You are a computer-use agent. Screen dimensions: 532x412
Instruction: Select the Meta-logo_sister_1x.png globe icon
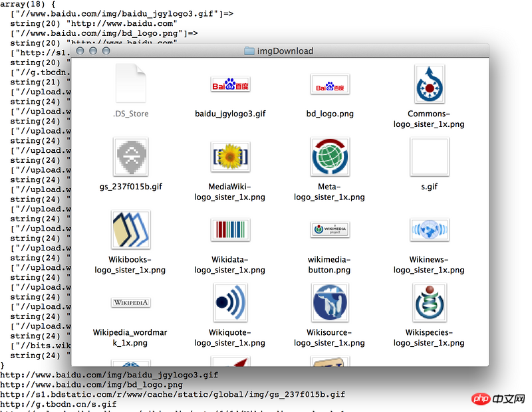pos(330,157)
